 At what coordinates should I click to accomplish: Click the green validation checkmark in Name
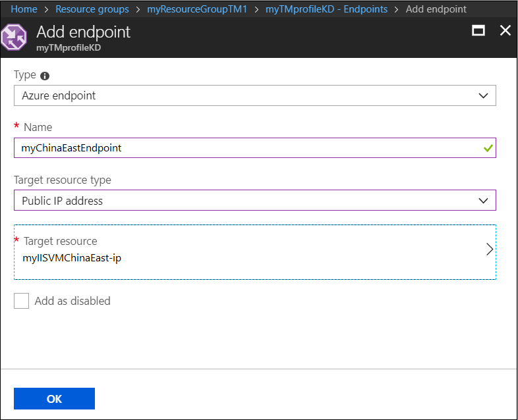click(488, 148)
